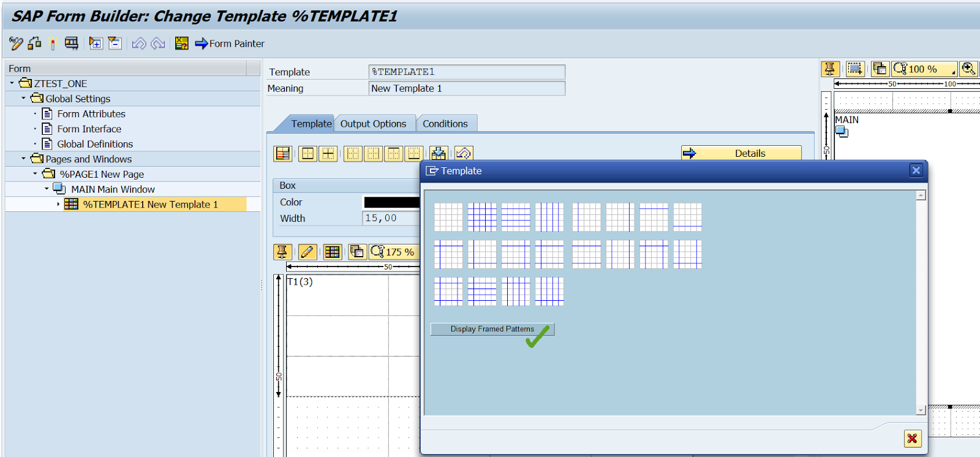Activate the form with the wand icon

point(53,43)
